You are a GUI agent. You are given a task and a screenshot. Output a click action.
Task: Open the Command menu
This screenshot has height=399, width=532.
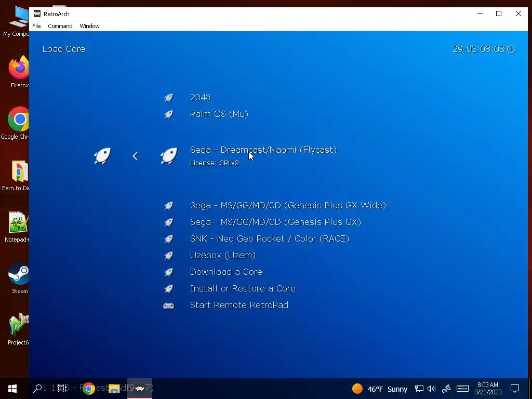pos(60,26)
